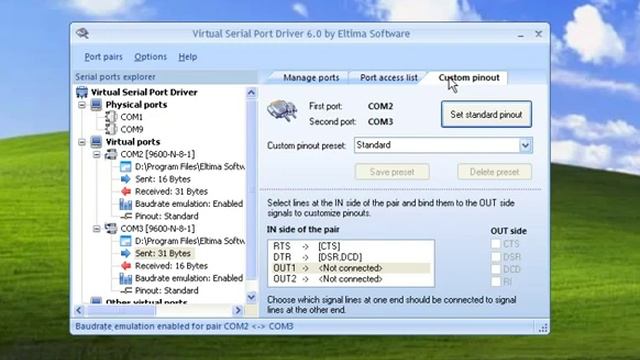
Task: Click the COM3 virtual port icon
Action: pyautogui.click(x=111, y=229)
